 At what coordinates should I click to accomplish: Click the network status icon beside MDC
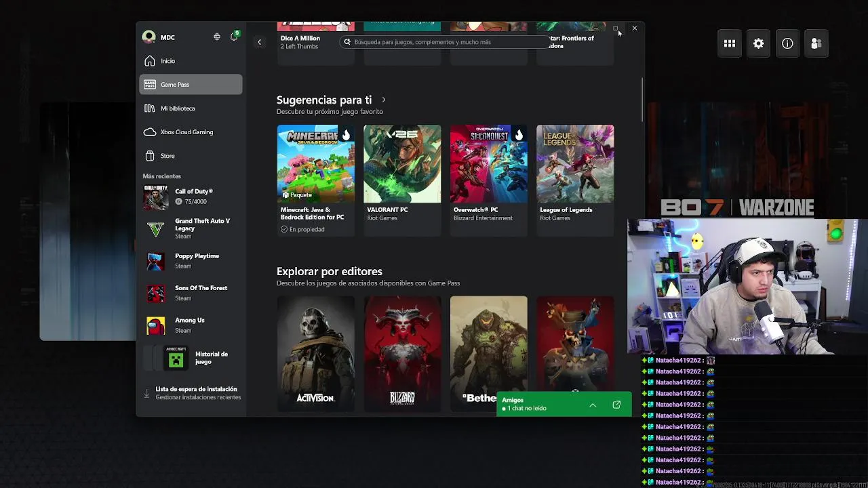(217, 37)
